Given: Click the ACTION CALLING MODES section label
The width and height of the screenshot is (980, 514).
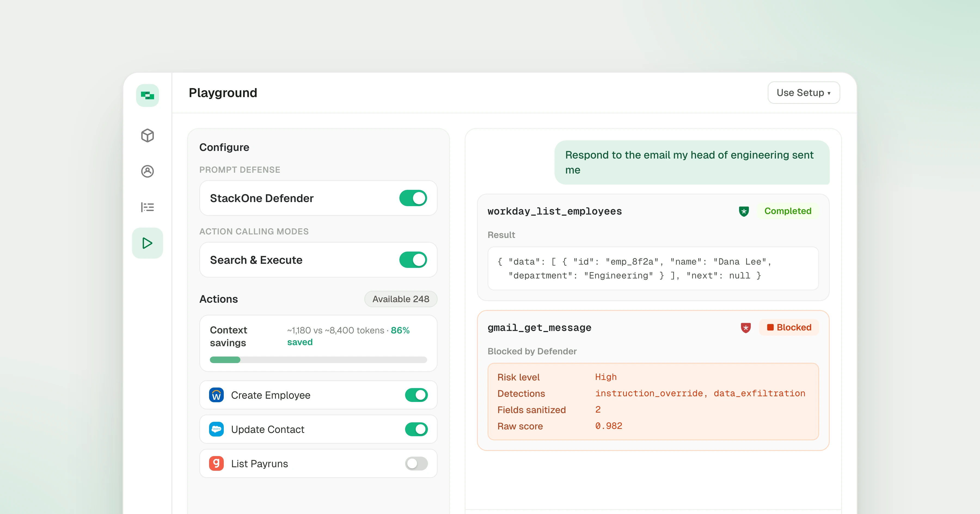Looking at the screenshot, I should [x=254, y=231].
